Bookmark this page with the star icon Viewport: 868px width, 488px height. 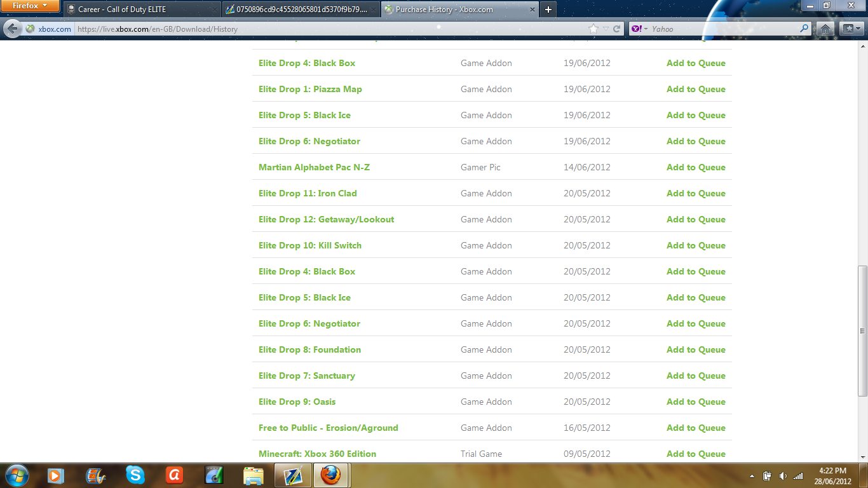click(593, 29)
